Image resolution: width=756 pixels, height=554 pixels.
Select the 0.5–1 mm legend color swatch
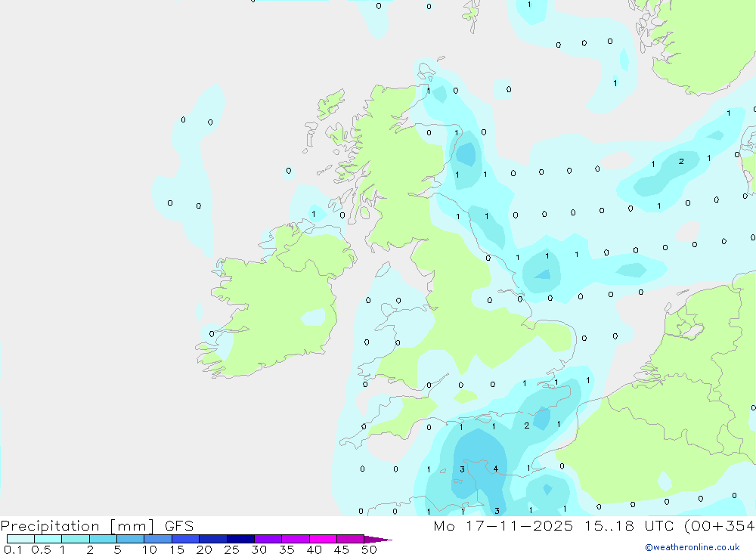point(48,539)
